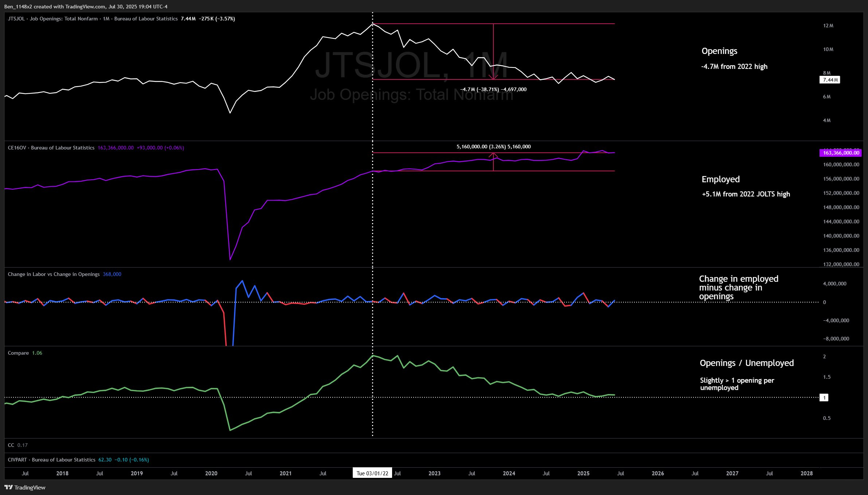
Task: Expand the collapsed CIVPART pane legend
Action: pyautogui.click(x=51, y=460)
